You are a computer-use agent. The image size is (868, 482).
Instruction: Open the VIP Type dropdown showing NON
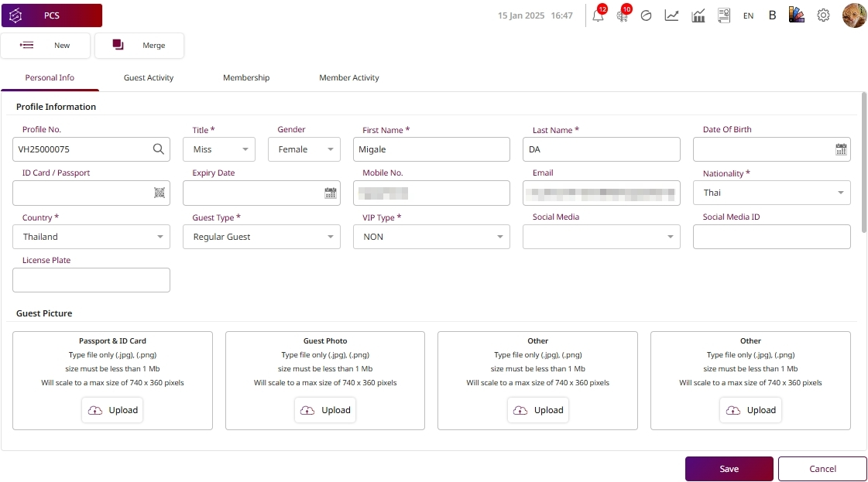coord(431,237)
